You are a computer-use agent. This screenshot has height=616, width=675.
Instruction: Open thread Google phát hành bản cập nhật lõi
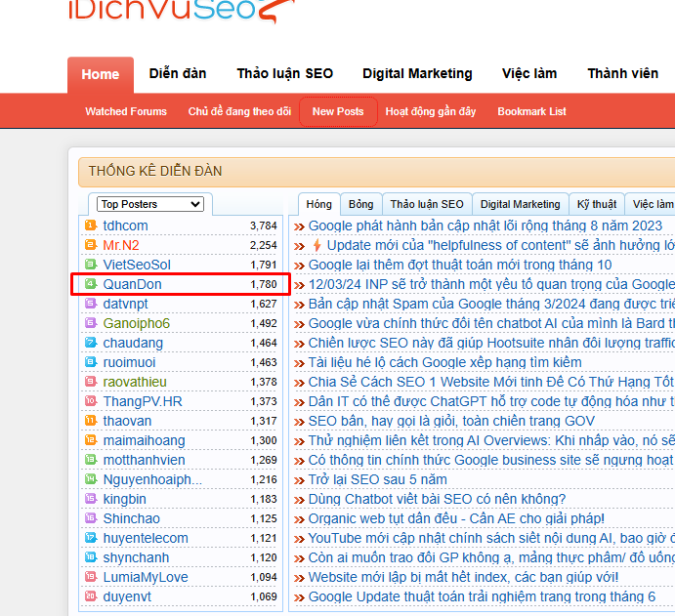[485, 226]
